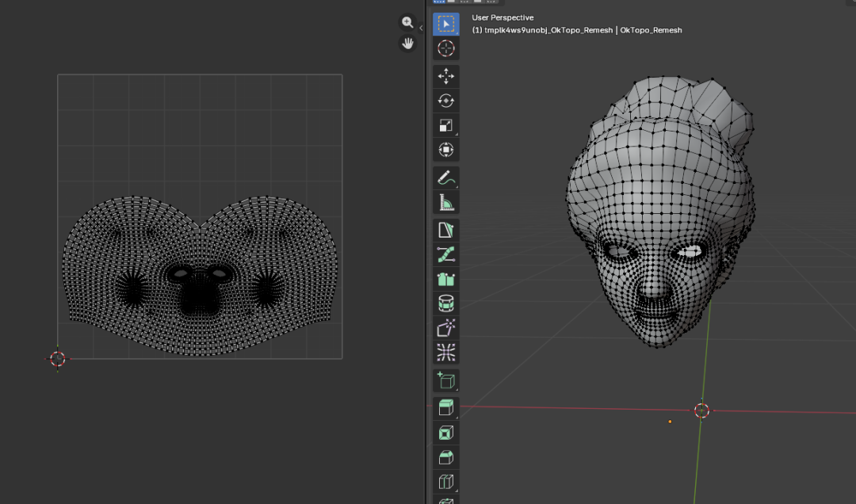The height and width of the screenshot is (504, 856).
Task: Select the Select Box tool
Action: 445,24
